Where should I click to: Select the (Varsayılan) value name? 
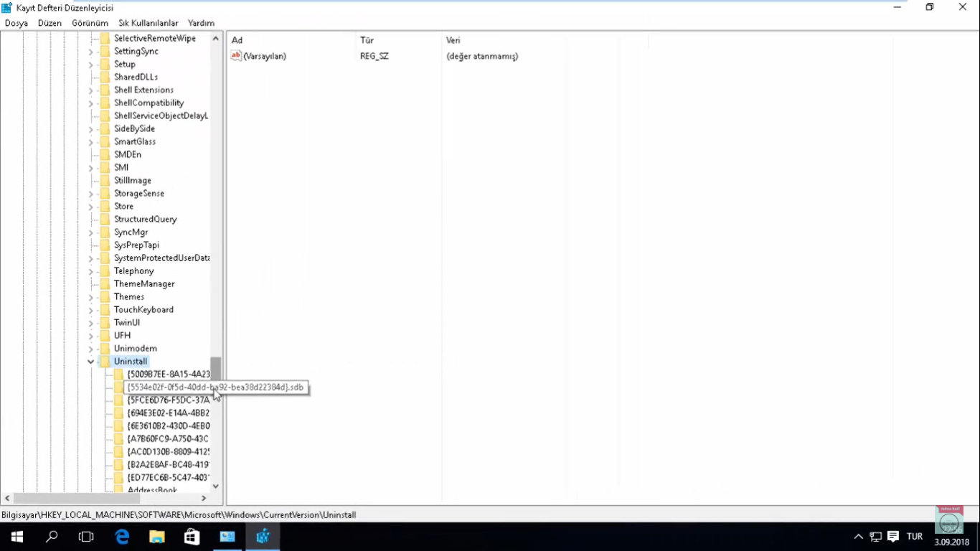tap(265, 56)
